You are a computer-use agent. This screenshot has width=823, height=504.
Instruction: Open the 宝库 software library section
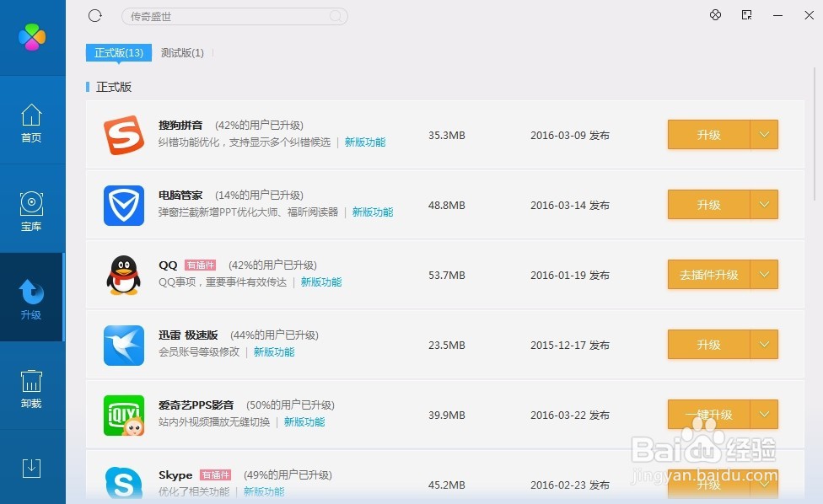[x=31, y=212]
